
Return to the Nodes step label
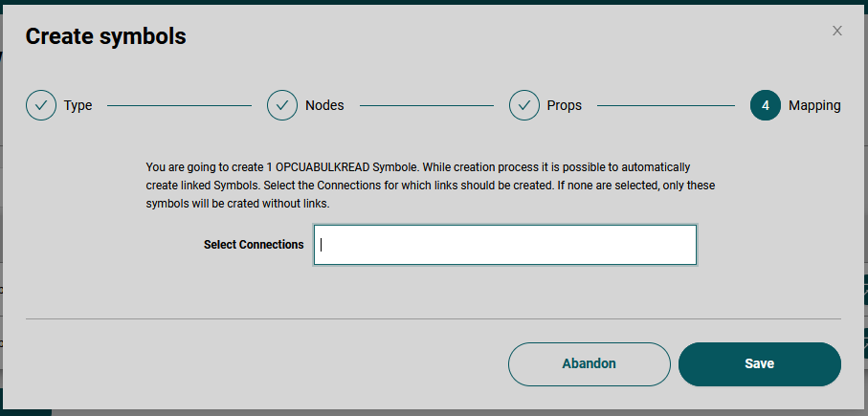[x=324, y=105]
